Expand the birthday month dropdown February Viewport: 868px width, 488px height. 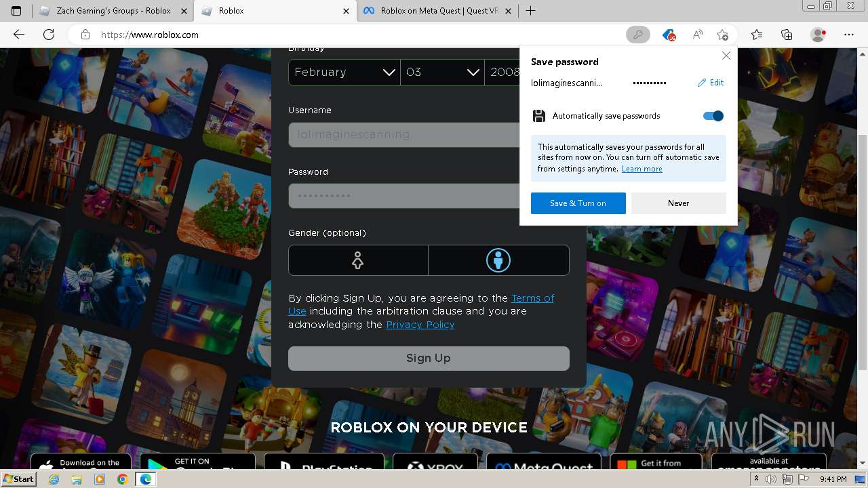click(x=344, y=73)
